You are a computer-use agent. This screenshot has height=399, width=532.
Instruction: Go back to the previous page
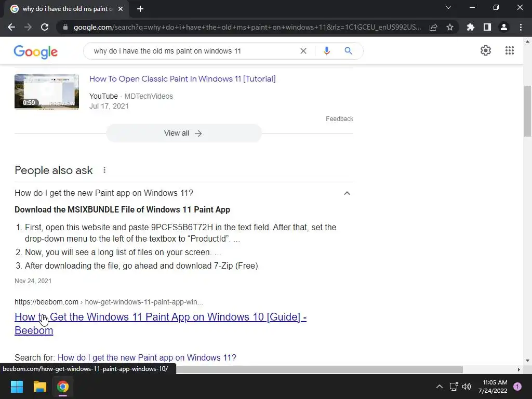(x=11, y=27)
